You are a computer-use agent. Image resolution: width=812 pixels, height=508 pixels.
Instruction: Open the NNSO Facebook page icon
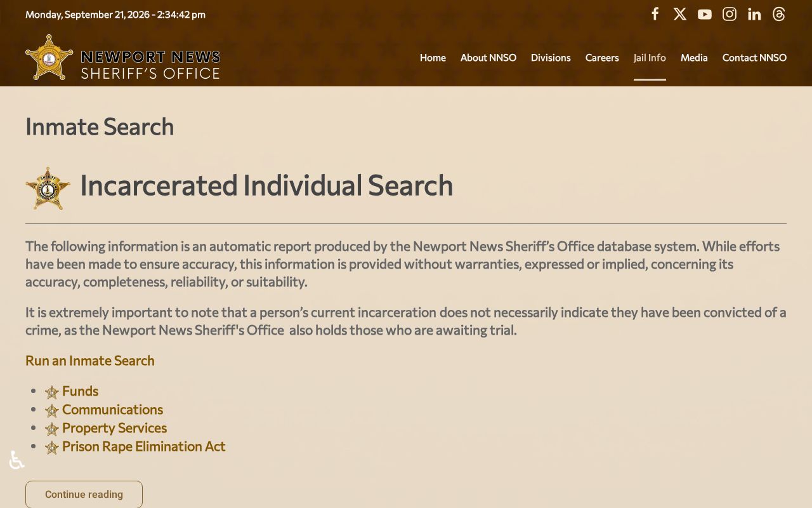coord(655,14)
